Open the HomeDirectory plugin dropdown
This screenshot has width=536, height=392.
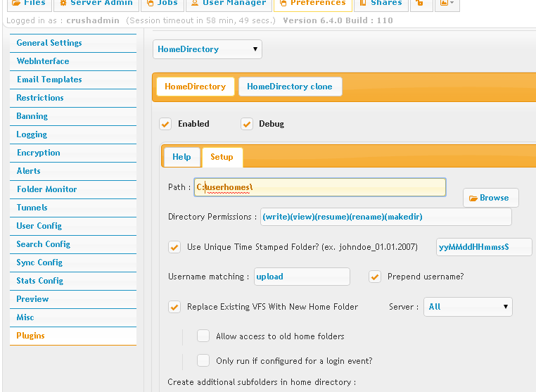coord(208,49)
